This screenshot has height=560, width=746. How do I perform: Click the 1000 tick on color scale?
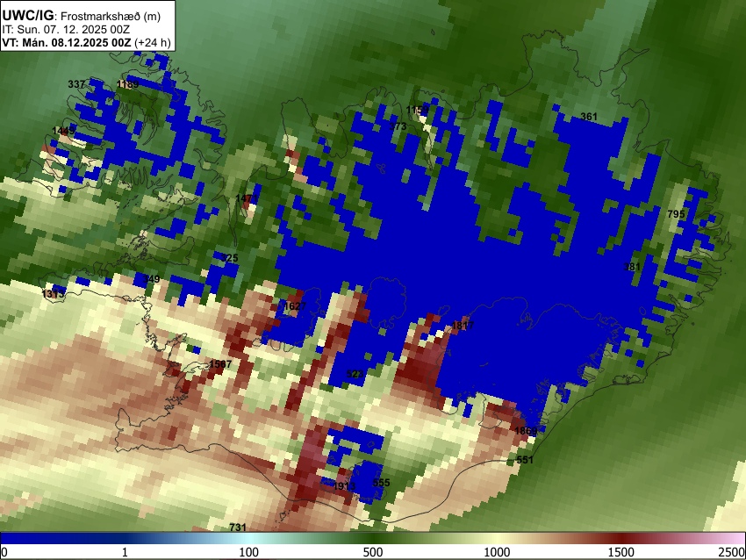tap(497, 552)
